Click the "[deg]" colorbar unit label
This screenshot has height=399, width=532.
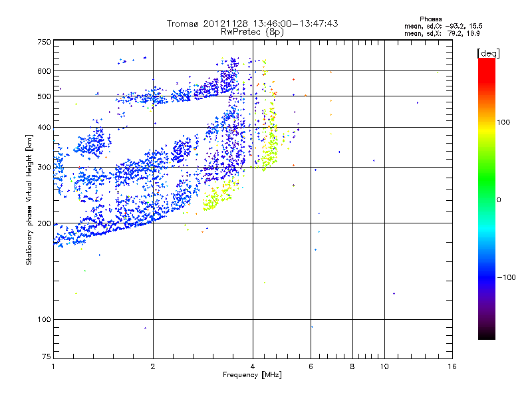click(488, 53)
